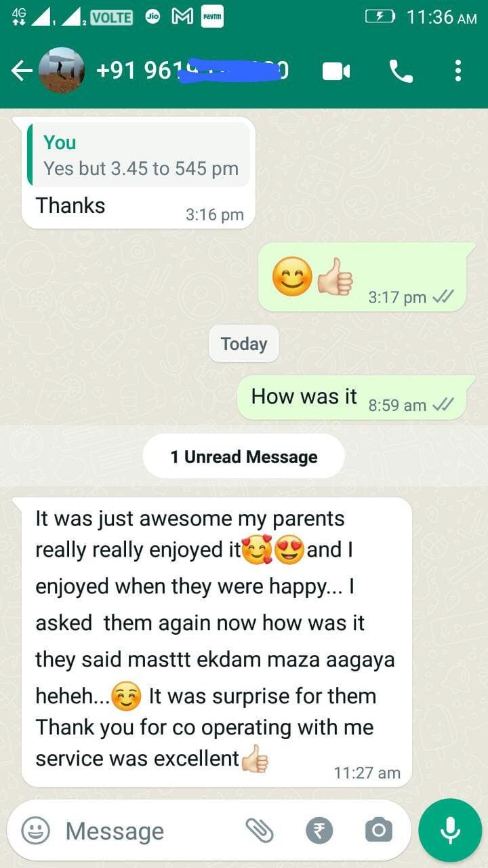Open the three-dot overflow menu
Image resolution: width=488 pixels, height=868 pixels.
point(458,71)
